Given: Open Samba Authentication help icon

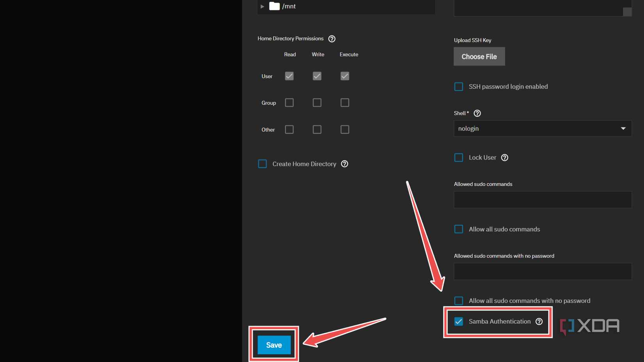Looking at the screenshot, I should click(539, 321).
